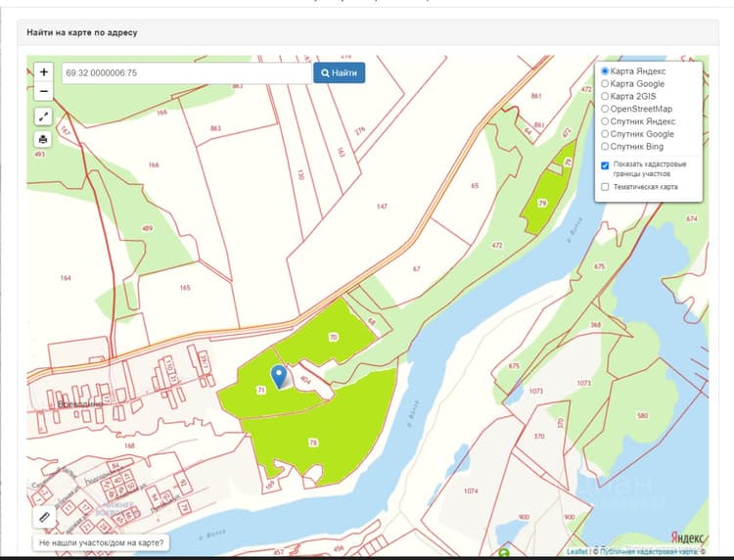
Task: Click parcel number 1074 on map
Action: click(471, 490)
